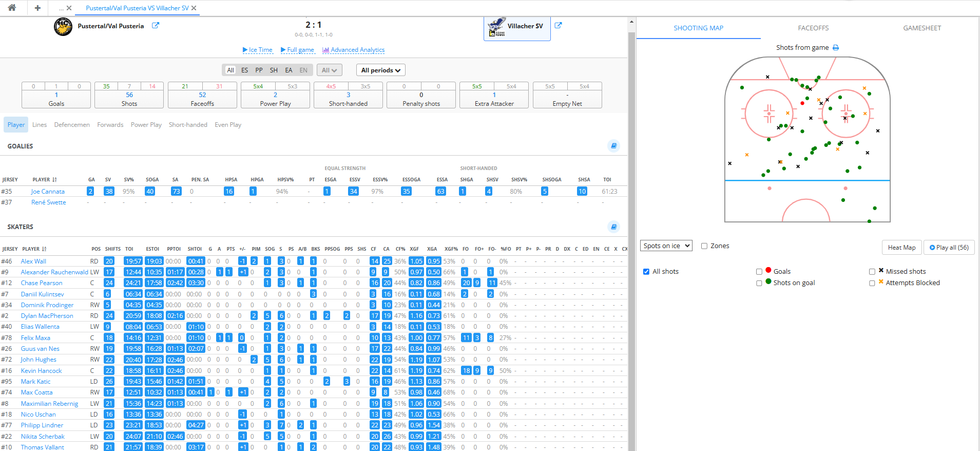Uncheck the All shots checkbox
Viewport: 980px width, 451px height.
pyautogui.click(x=646, y=272)
